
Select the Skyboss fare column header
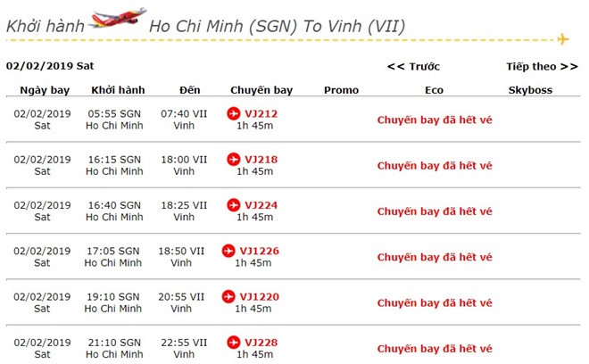click(530, 90)
